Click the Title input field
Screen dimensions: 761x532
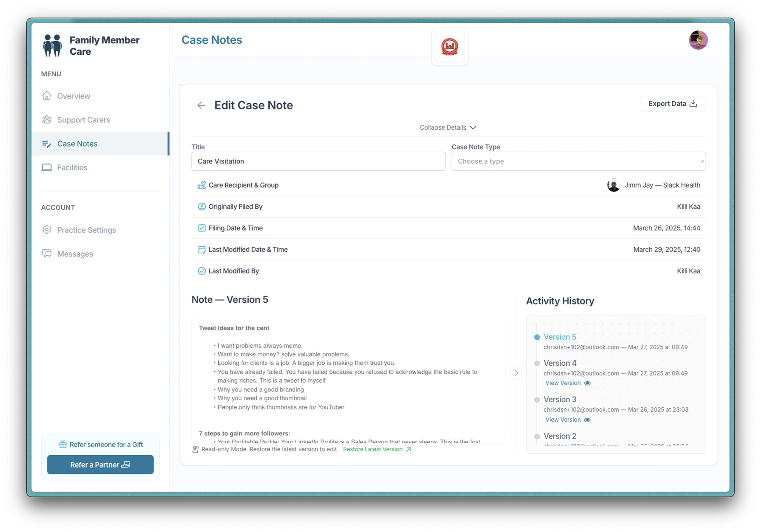[318, 161]
